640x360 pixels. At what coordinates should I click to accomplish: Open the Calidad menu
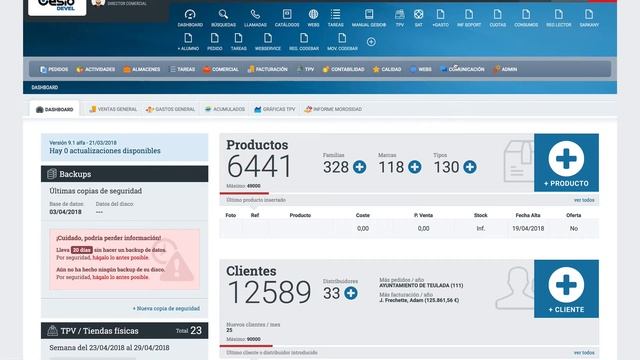[387, 69]
